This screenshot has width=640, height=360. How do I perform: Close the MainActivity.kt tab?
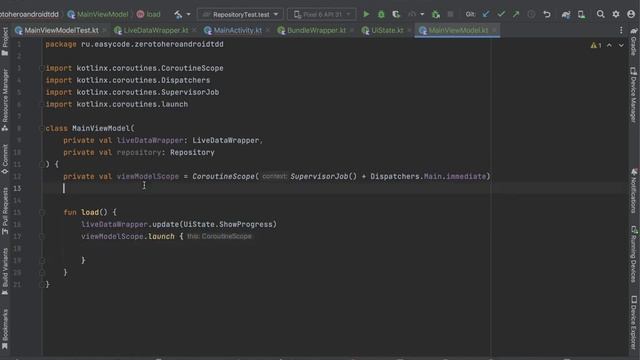[267, 30]
